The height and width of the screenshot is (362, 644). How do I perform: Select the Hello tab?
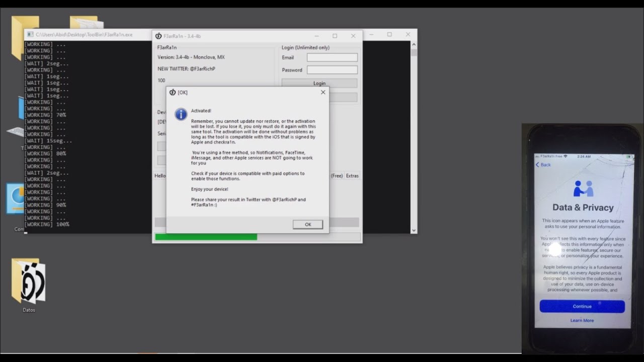(x=160, y=175)
